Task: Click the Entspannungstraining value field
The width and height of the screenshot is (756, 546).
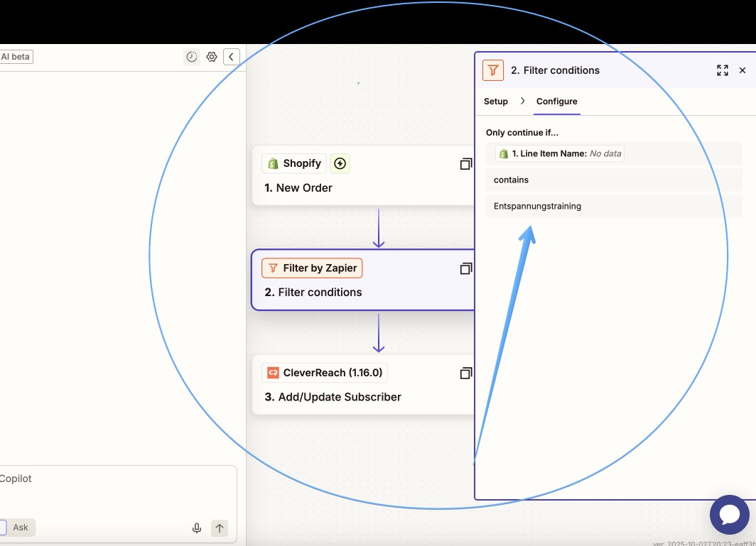Action: 614,206
